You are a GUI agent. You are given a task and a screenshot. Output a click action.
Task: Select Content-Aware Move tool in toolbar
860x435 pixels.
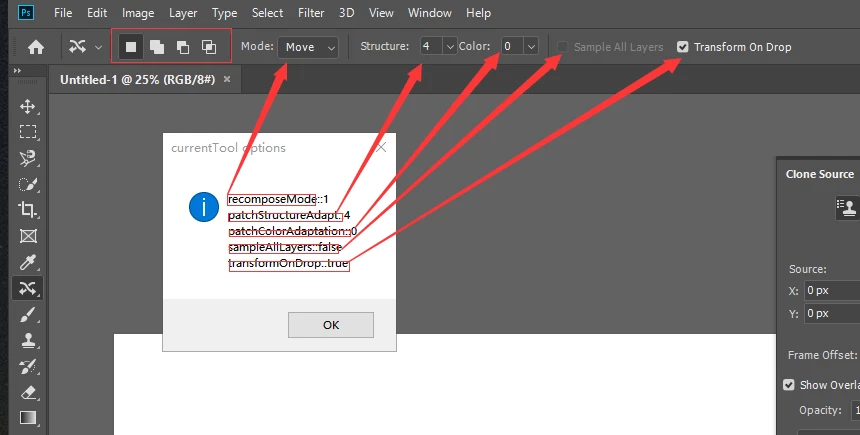click(28, 288)
